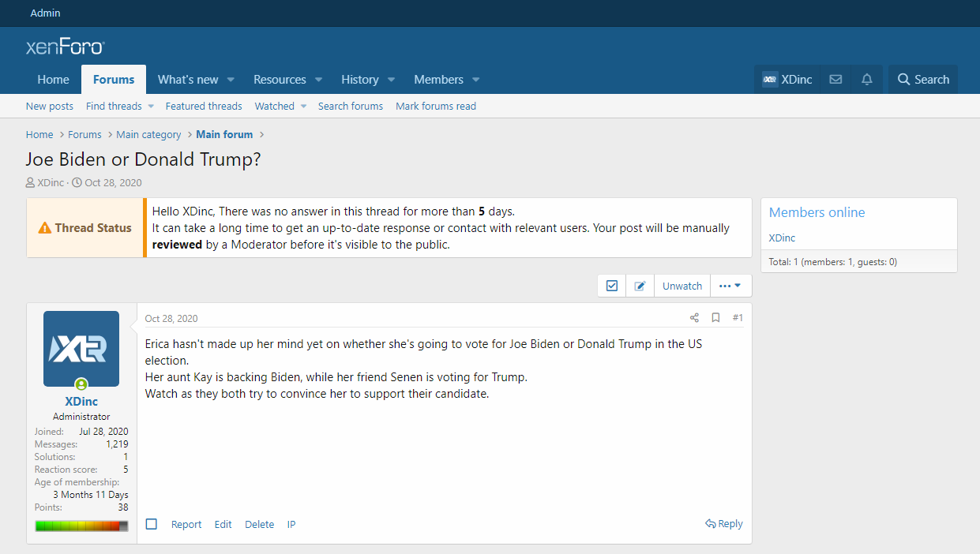The image size is (980, 554).
Task: Expand the Find threads submenu
Action: pos(150,107)
